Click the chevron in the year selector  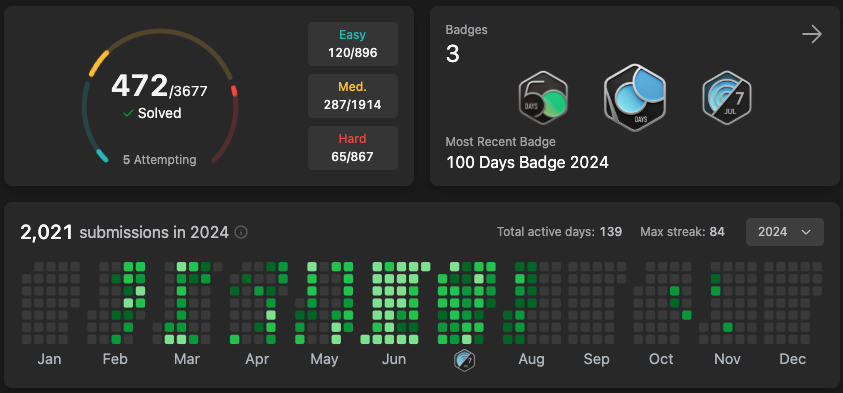tap(805, 232)
